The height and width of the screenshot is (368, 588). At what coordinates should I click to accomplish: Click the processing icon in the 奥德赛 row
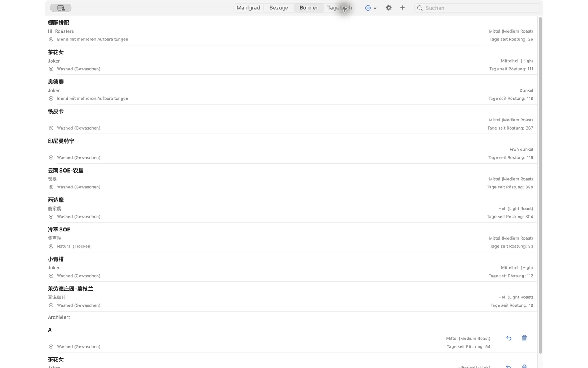pyautogui.click(x=51, y=99)
